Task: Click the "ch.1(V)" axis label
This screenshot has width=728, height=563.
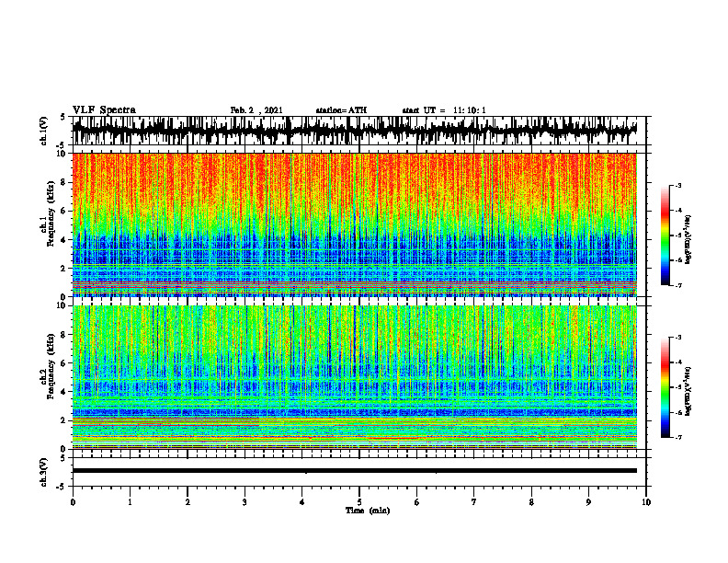Action: (43, 131)
